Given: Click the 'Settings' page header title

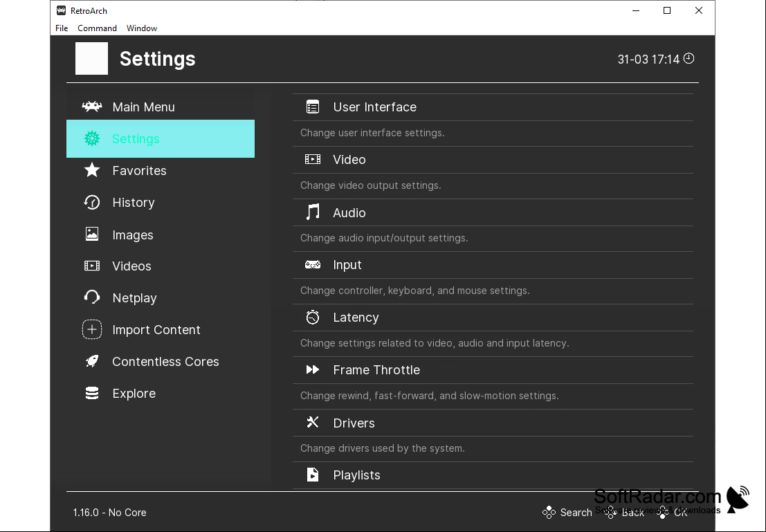Looking at the screenshot, I should 157,59.
